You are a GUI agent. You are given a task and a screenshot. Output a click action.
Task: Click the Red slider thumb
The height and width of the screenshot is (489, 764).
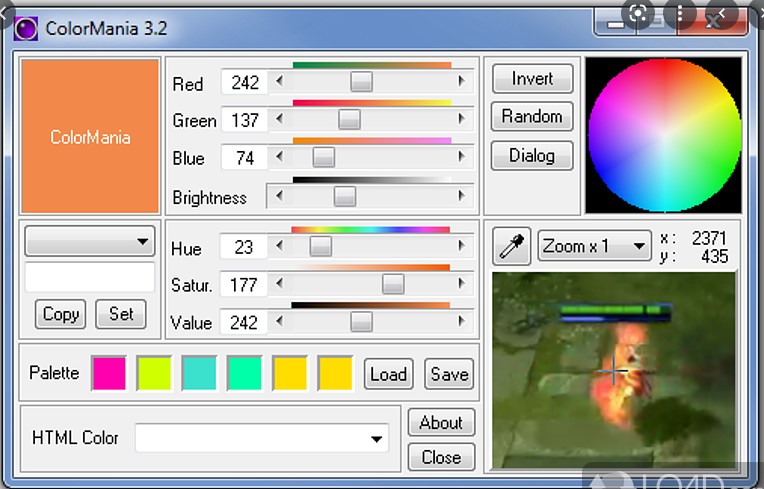[x=362, y=81]
